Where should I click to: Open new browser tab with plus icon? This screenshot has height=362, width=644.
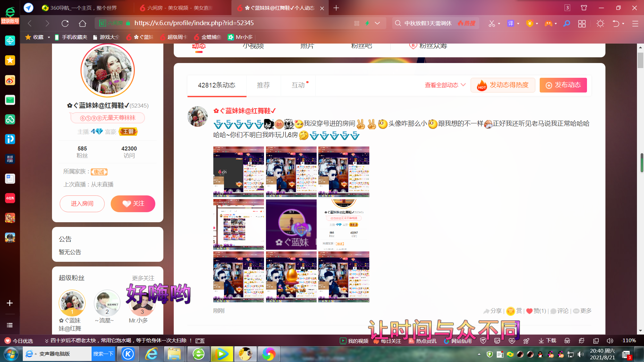336,8
